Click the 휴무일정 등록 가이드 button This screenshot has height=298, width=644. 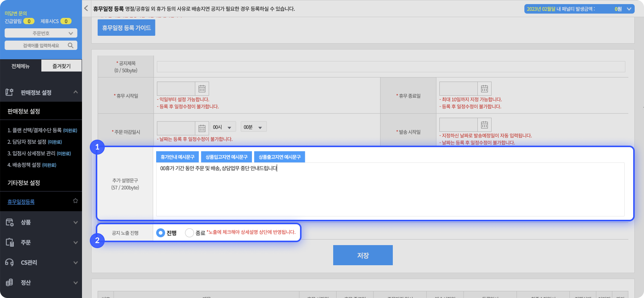point(126,28)
